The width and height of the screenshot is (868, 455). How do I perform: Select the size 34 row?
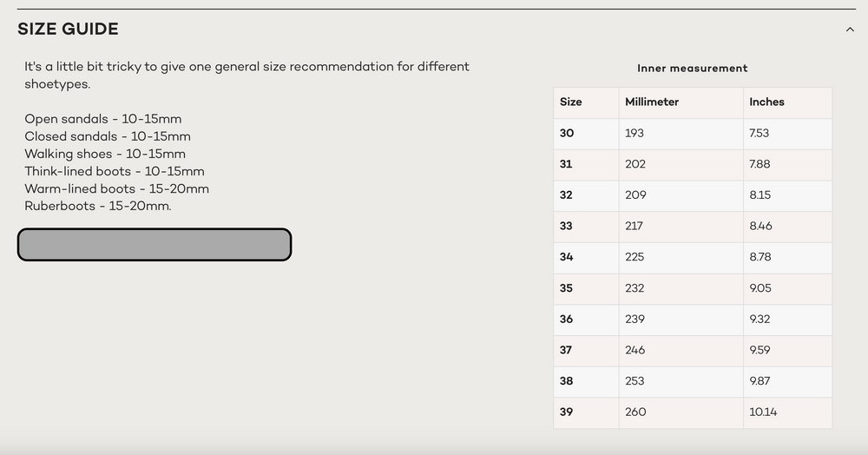[x=693, y=257]
